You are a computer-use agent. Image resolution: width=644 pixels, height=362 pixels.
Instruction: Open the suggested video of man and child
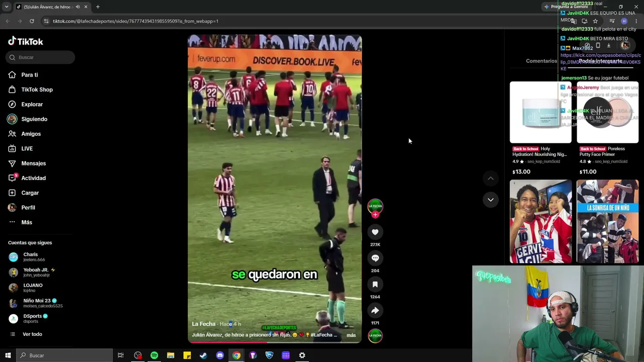pos(540,222)
